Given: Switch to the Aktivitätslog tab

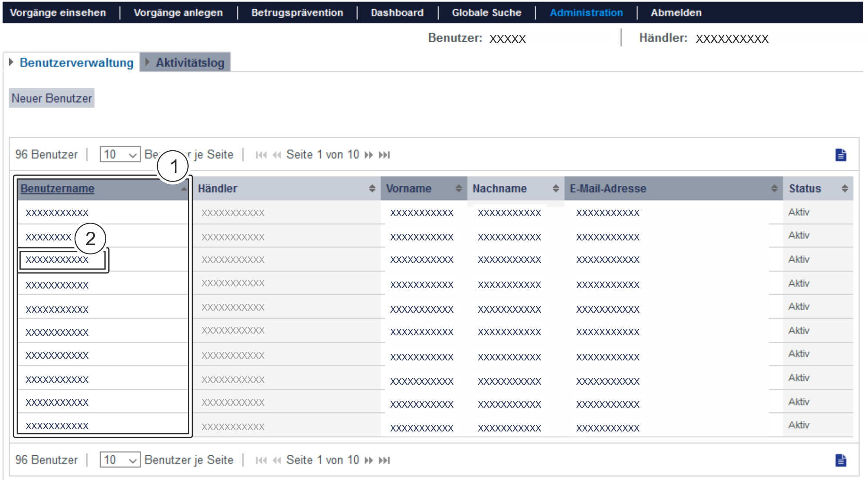Looking at the screenshot, I should coord(189,63).
